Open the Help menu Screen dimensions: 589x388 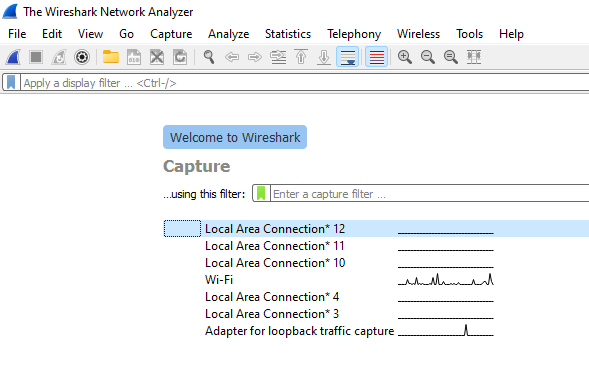pyautogui.click(x=511, y=34)
